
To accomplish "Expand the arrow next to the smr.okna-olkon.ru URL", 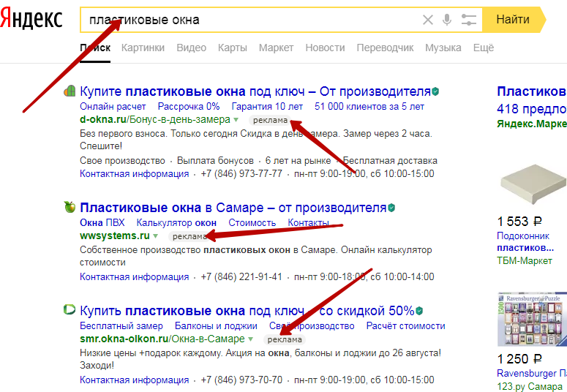I will point(250,339).
